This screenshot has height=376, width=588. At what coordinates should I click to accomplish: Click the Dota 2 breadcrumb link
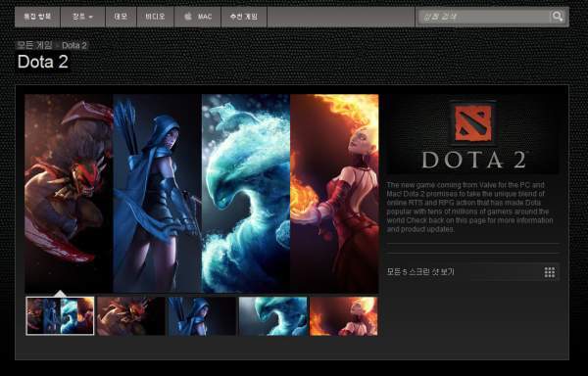click(x=74, y=46)
